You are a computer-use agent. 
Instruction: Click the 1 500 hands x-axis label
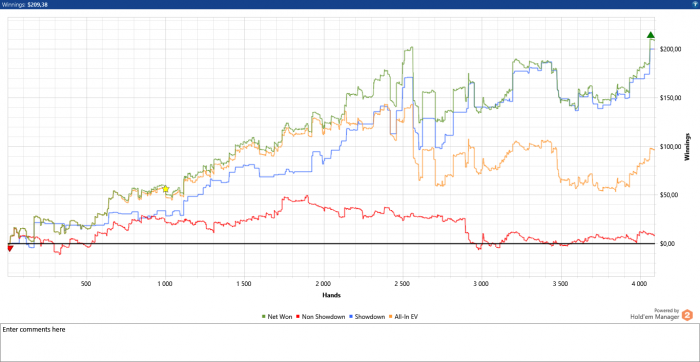(x=244, y=283)
